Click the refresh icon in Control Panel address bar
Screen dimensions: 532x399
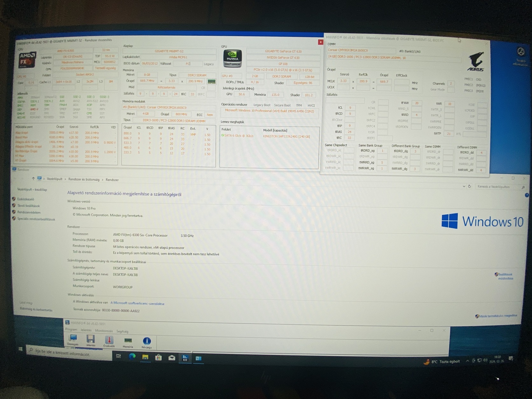469,186
